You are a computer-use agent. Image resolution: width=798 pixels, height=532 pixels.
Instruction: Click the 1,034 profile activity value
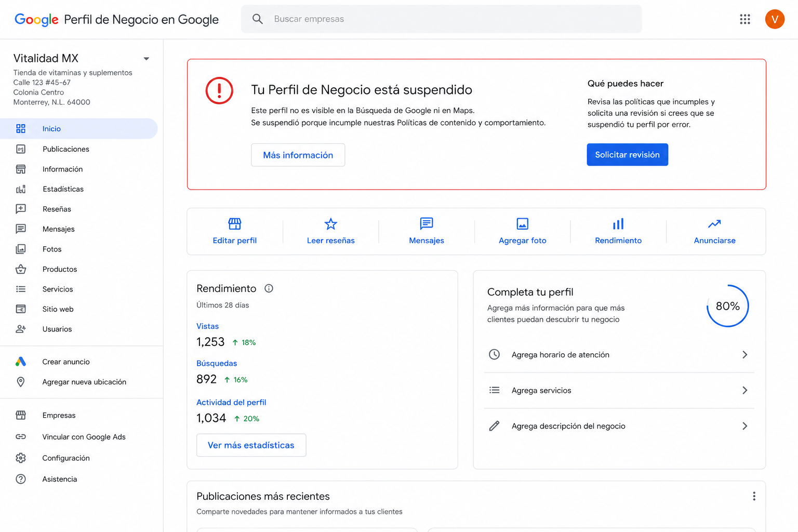click(211, 418)
